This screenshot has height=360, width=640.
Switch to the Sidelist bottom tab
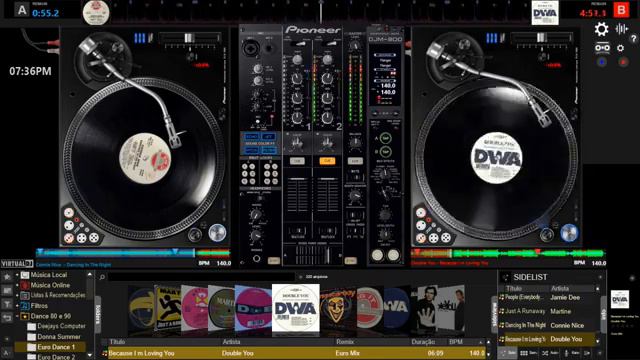click(508, 353)
